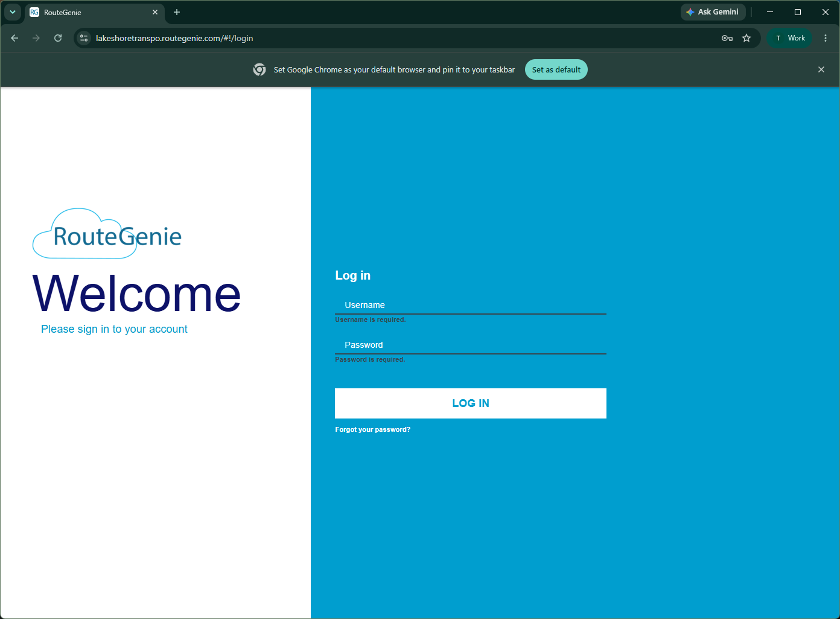
Task: Click the 'Welcome' heading text
Action: pos(136,294)
